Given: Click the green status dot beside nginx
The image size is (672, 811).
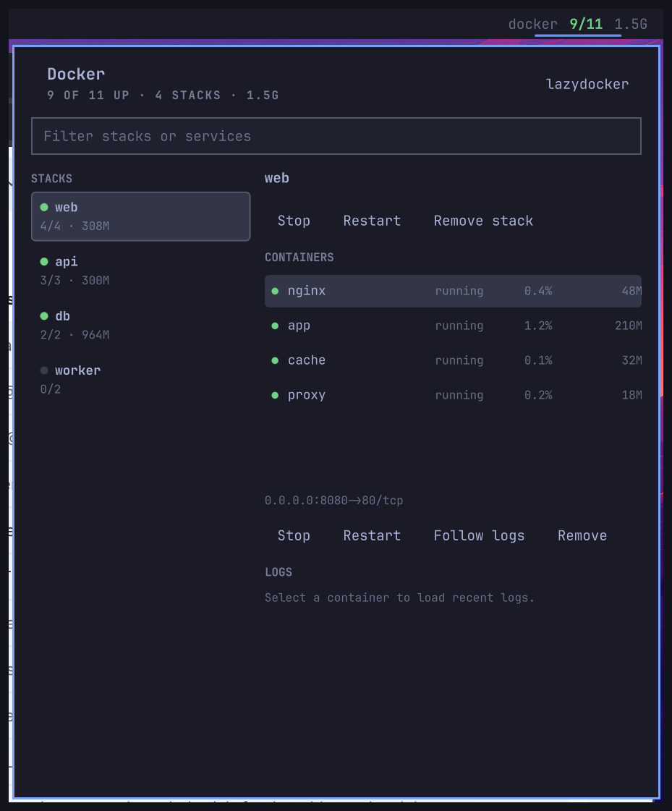Looking at the screenshot, I should point(275,292).
